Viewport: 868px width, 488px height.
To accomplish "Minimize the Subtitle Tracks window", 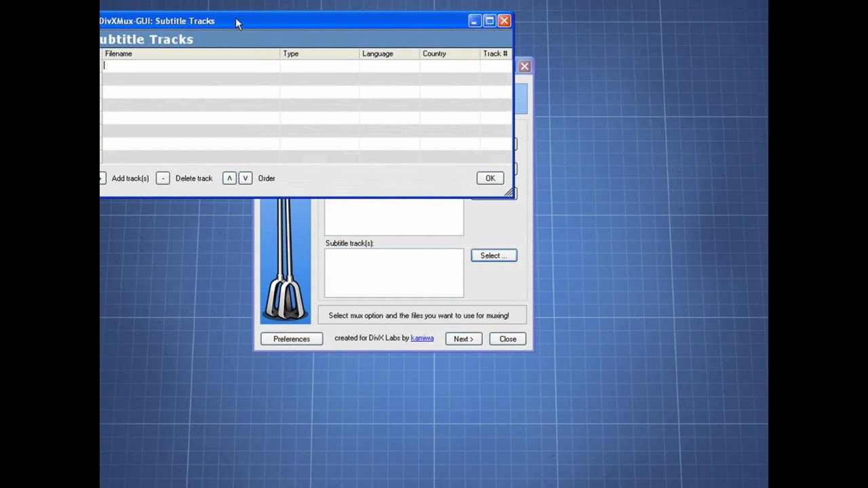I will [x=475, y=21].
